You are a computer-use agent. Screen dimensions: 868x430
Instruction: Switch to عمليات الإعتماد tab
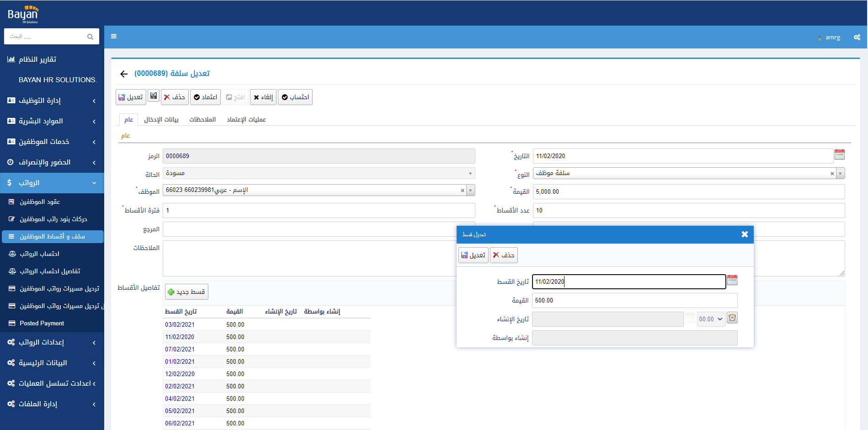(x=246, y=120)
